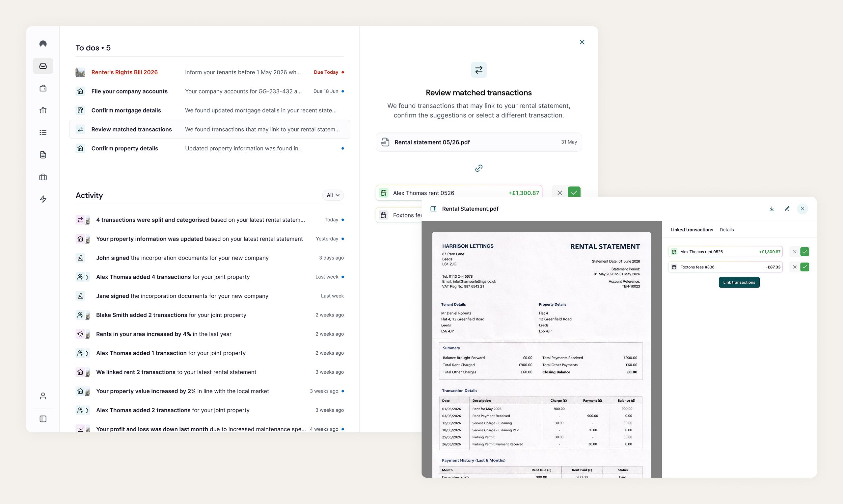Image resolution: width=843 pixels, height=504 pixels.
Task: Open Alex Thomas added 2 transactions activity
Action: tap(210, 410)
